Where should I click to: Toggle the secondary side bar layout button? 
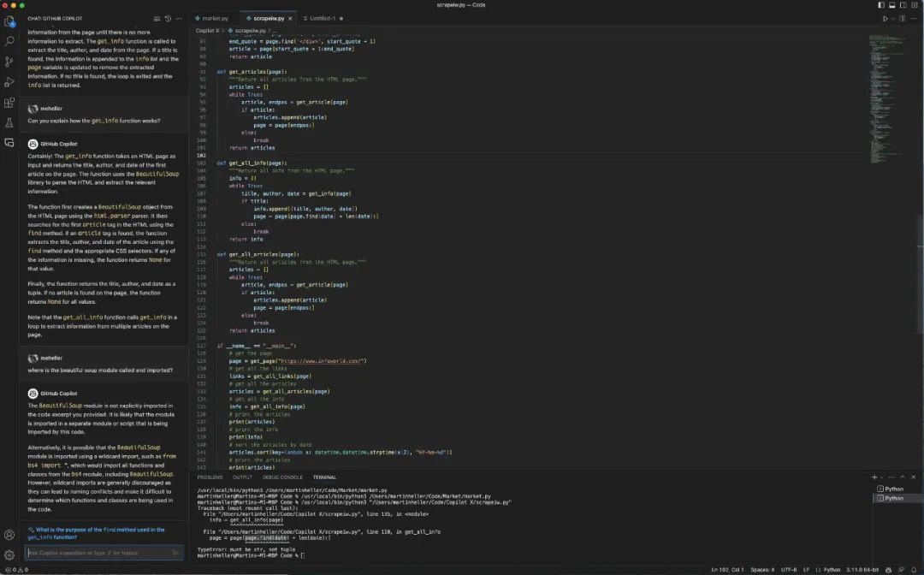pos(905,5)
